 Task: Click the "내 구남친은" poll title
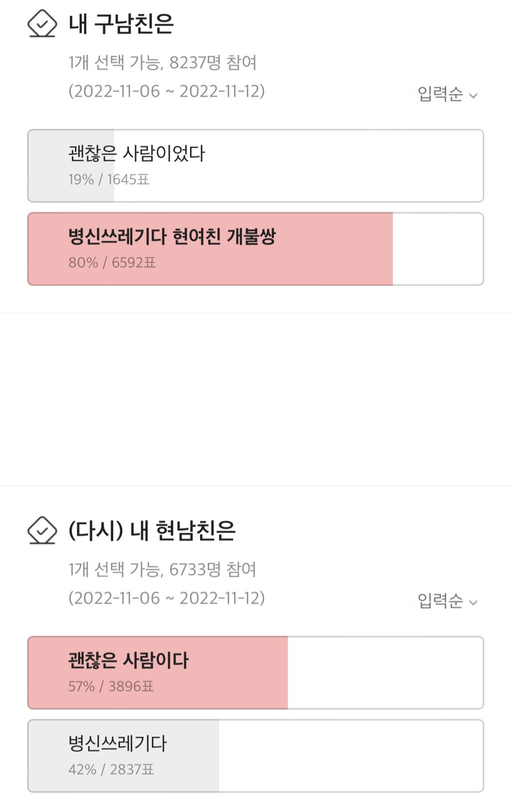click(121, 23)
